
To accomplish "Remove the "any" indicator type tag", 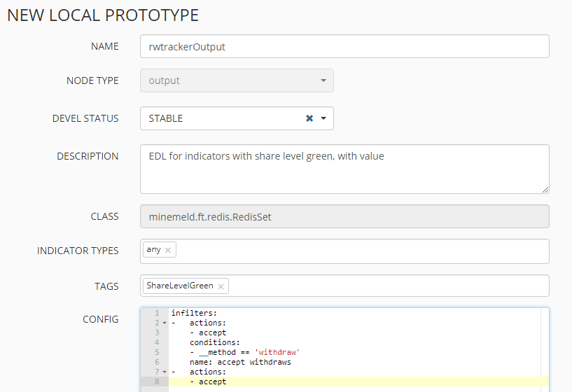I will (168, 250).
